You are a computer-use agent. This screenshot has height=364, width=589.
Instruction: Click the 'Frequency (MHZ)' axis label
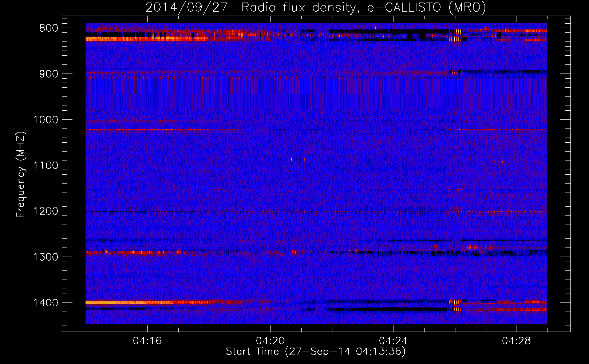click(21, 175)
